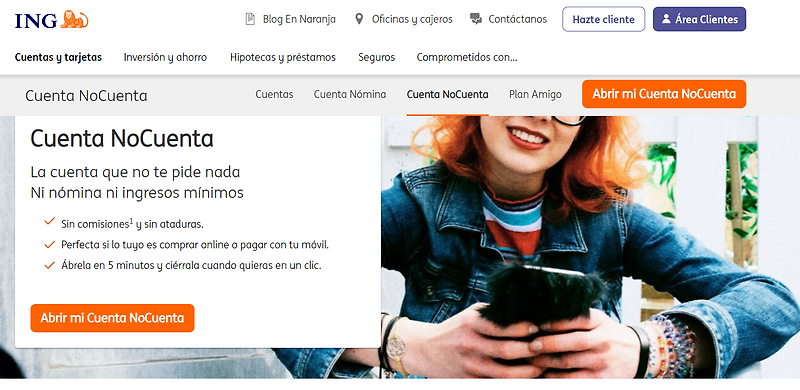800x390 pixels.
Task: Open Oficinas y cajeros link
Action: click(412, 19)
